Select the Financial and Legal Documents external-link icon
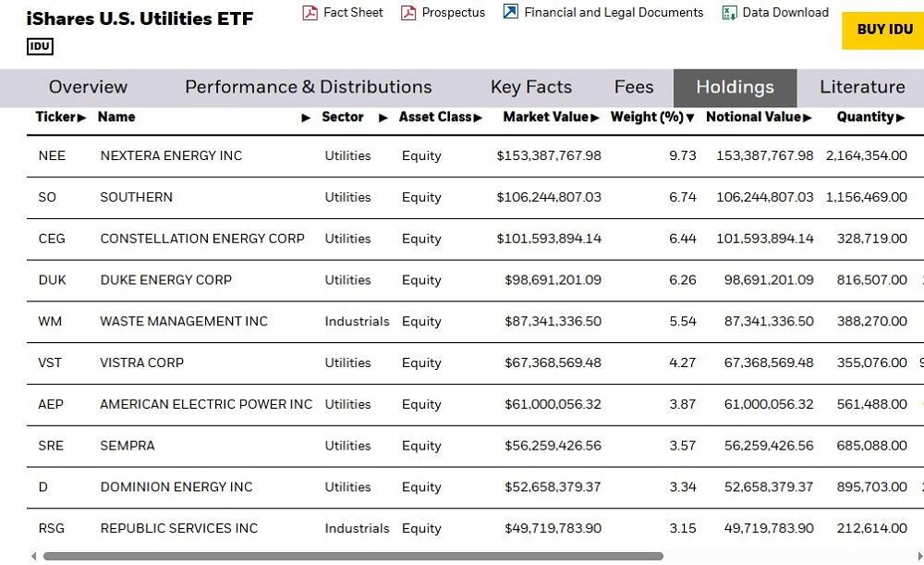This screenshot has height=565, width=924. [509, 13]
